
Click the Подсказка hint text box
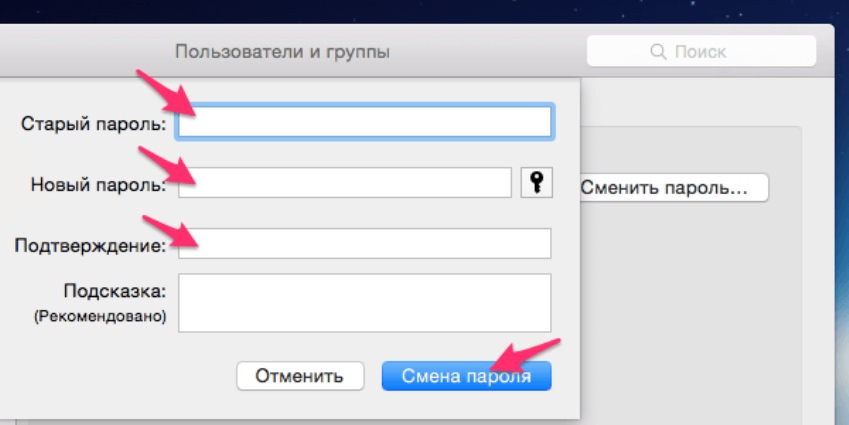pos(364,303)
